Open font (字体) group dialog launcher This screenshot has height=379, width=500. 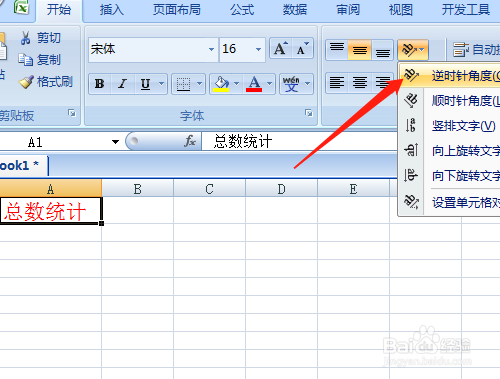tap(309, 113)
